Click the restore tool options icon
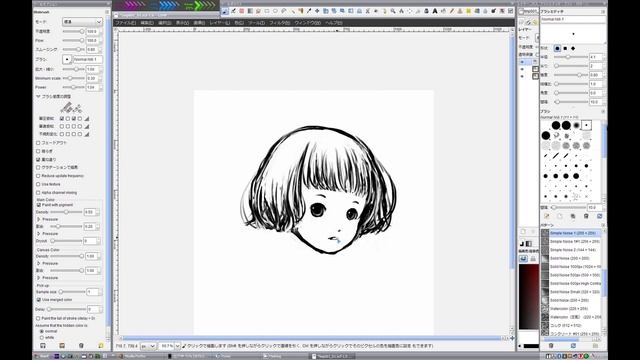Image resolution: width=640 pixels, height=360 pixels. pos(62,346)
